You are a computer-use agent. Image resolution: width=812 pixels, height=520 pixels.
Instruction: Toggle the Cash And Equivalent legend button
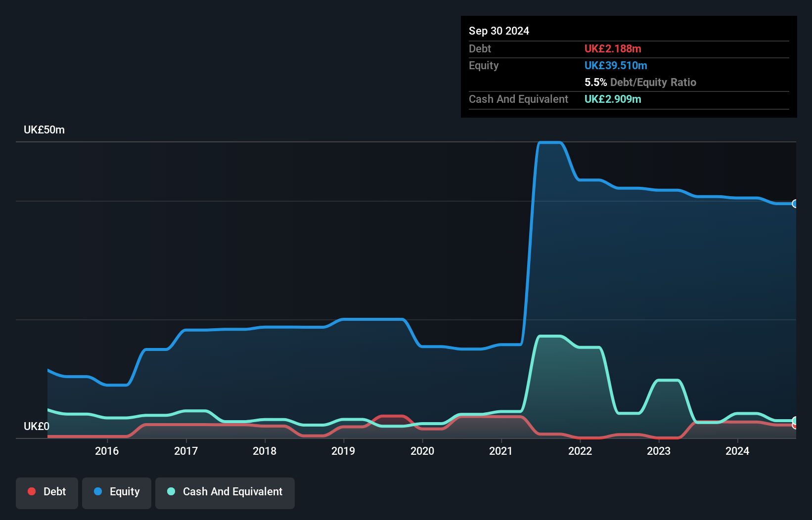225,493
